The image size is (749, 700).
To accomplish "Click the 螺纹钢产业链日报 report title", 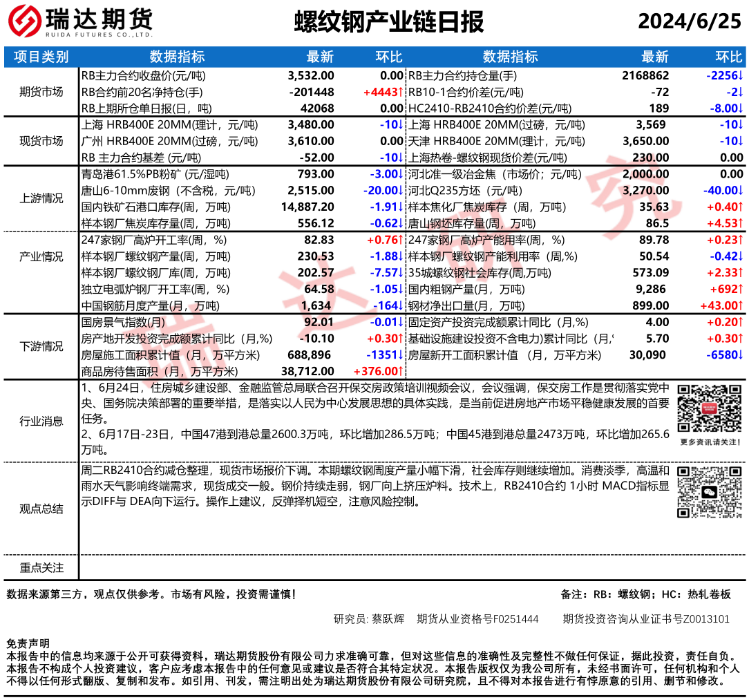I will coord(389,22).
